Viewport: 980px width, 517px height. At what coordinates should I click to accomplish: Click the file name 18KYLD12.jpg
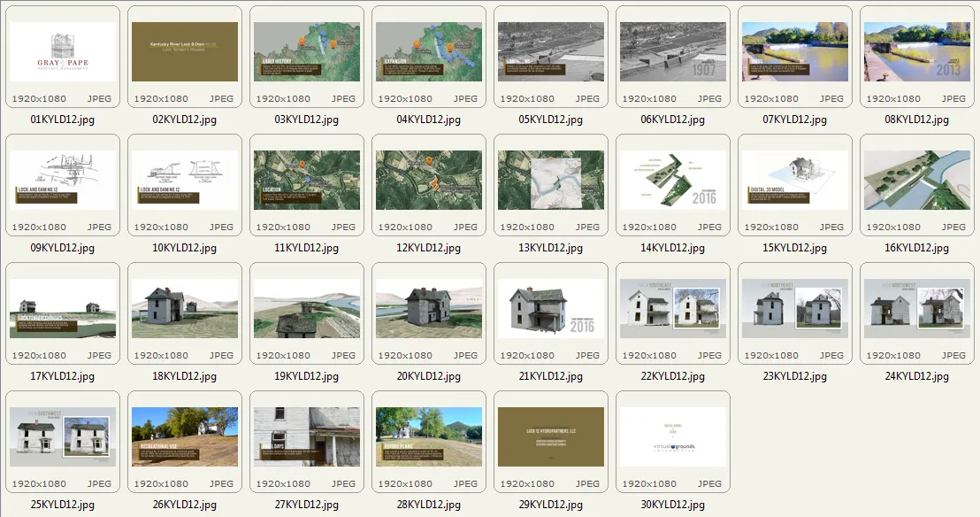(184, 376)
